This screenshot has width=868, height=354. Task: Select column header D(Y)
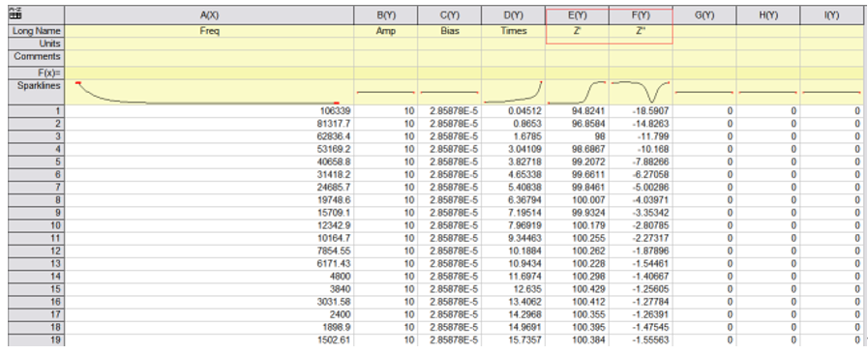(x=513, y=15)
